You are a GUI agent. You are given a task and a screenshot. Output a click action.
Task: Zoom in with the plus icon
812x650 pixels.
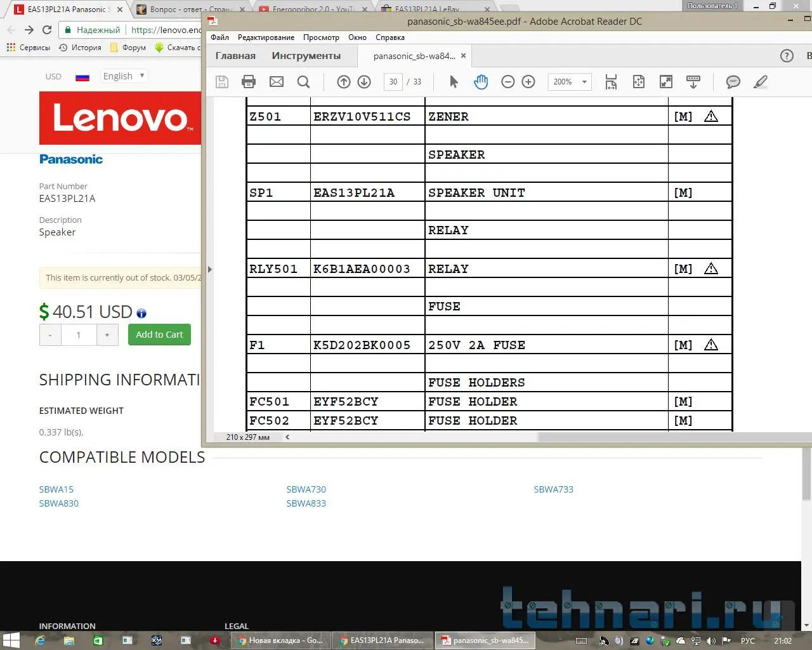528,82
